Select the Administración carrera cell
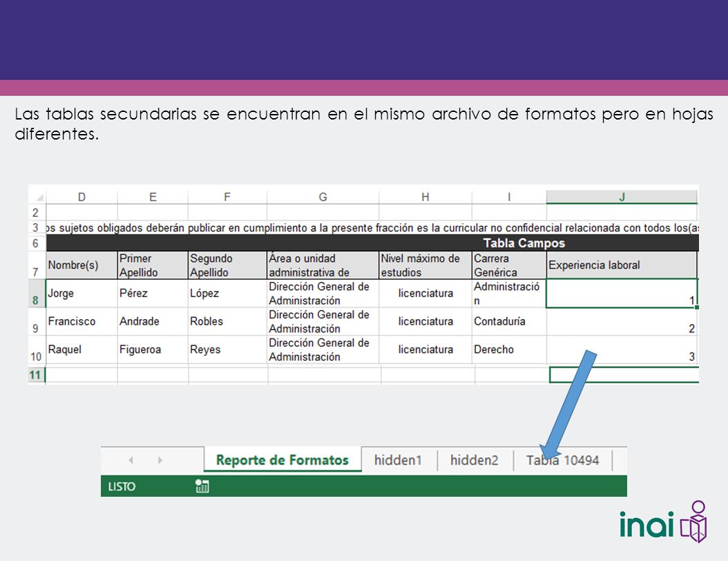Viewport: 728px width, 561px height. pyautogui.click(x=509, y=294)
